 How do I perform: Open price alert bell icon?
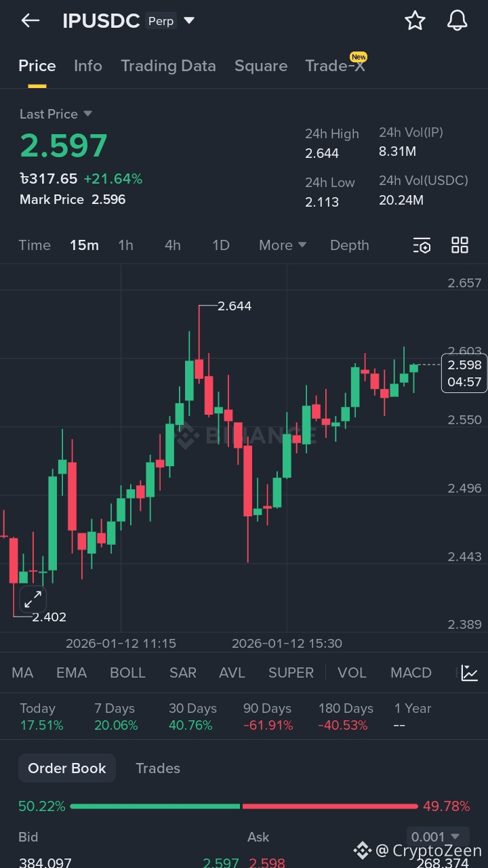457,21
